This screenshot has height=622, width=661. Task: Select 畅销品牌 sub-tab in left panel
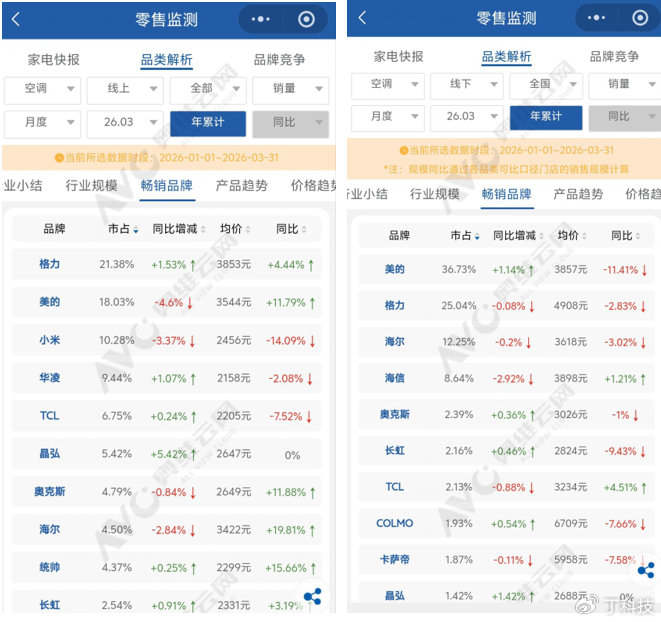(x=167, y=186)
